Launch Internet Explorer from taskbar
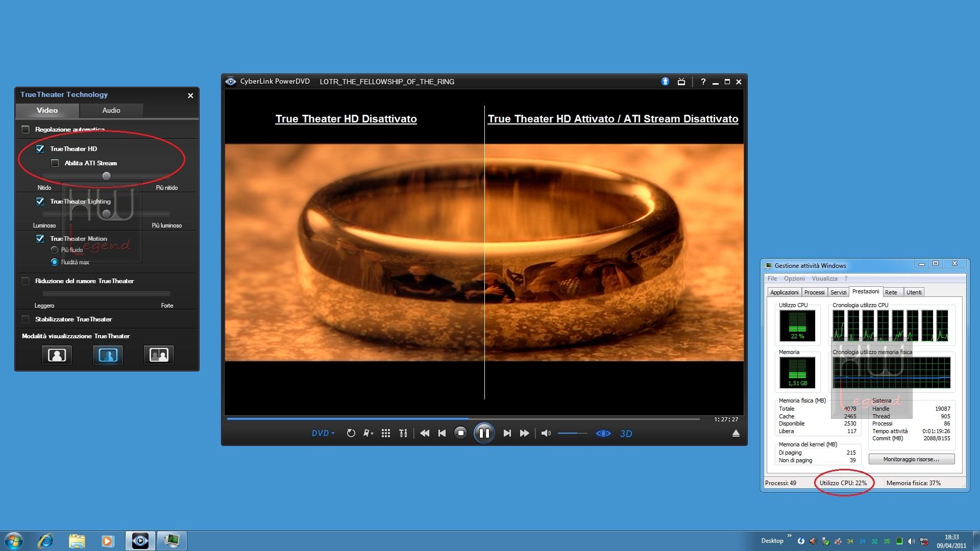Viewport: 980px width, 551px height. coord(45,541)
